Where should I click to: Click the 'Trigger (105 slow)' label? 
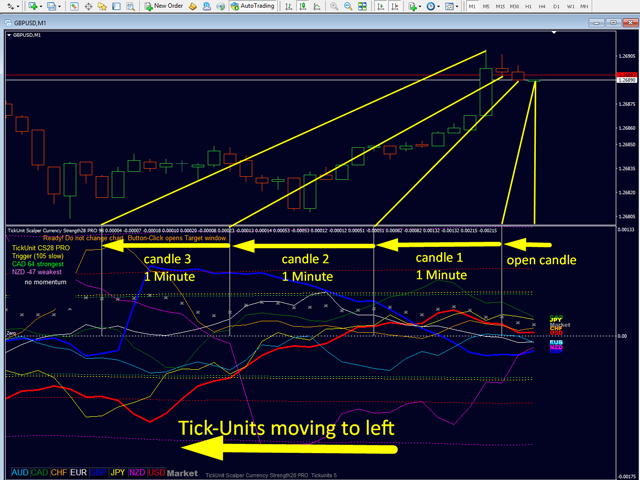[38, 256]
